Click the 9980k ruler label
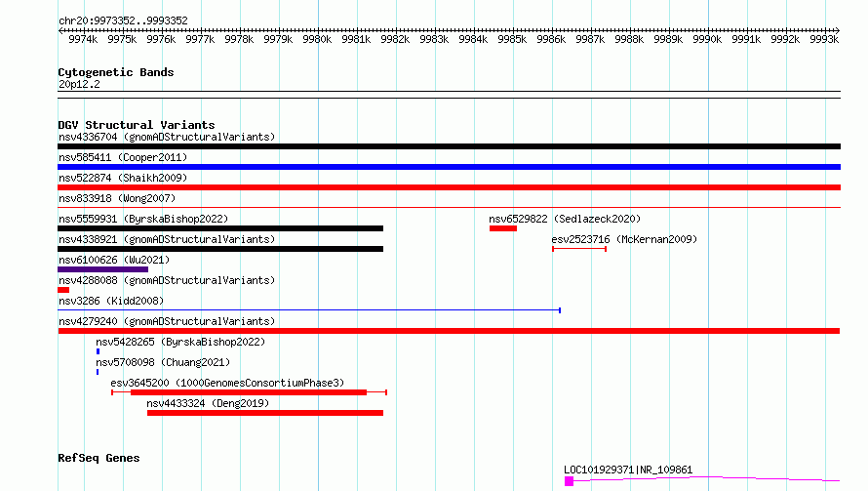This screenshot has width=868, height=491. [317, 39]
